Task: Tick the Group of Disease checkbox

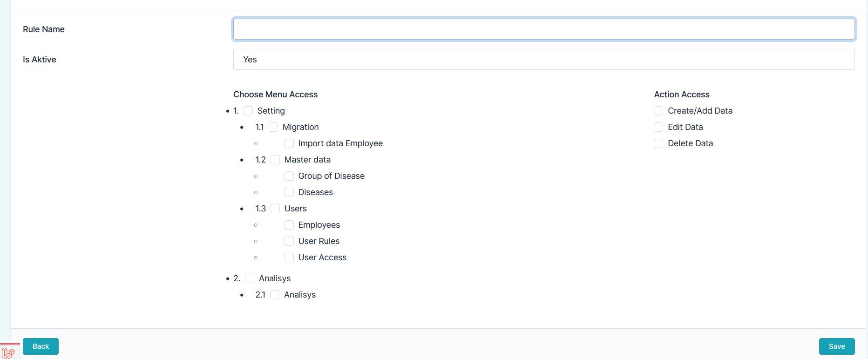Action: coord(289,176)
